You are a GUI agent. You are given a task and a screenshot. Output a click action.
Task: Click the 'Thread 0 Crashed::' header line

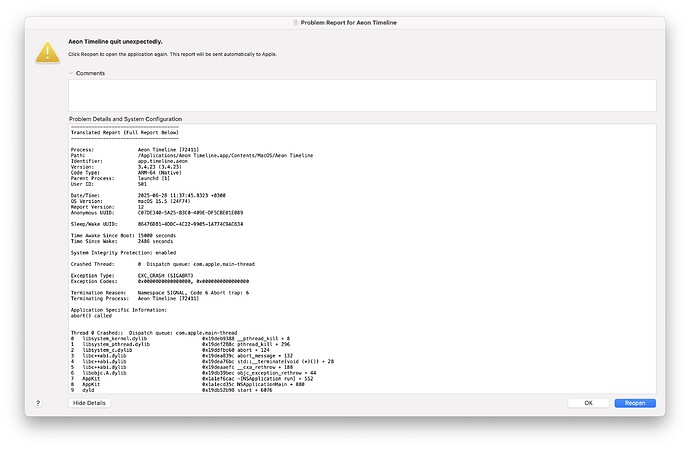(x=154, y=333)
